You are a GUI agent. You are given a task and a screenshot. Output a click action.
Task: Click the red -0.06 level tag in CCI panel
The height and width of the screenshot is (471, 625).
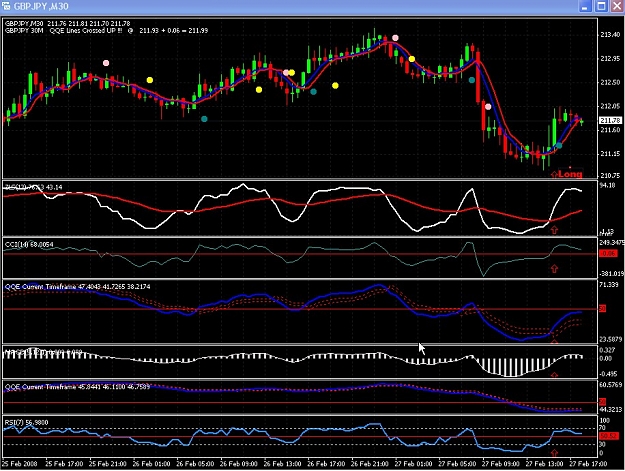coord(608,253)
